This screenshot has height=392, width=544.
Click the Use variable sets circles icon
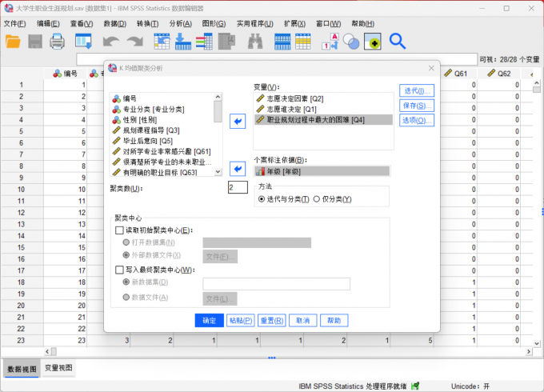tap(351, 42)
